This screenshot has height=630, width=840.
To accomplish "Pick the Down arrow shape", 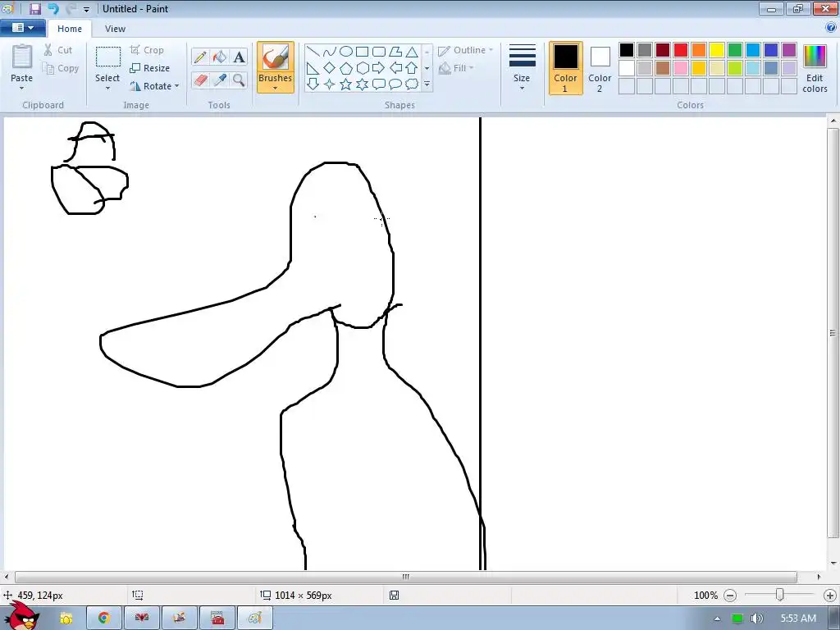I will pyautogui.click(x=313, y=84).
